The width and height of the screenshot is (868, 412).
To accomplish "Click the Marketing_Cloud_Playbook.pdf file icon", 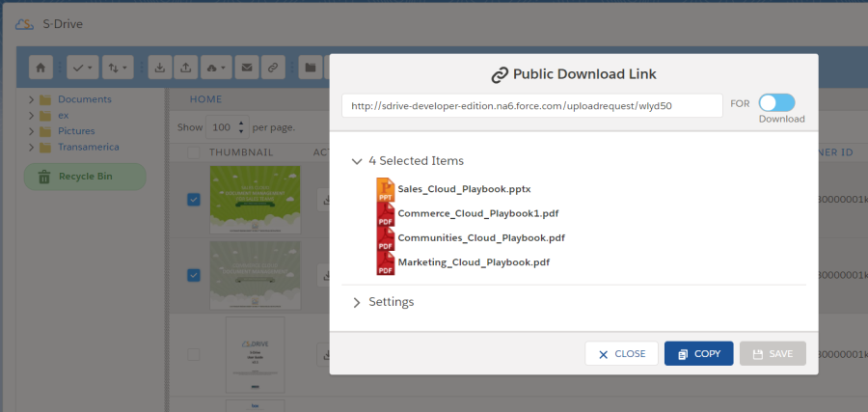I will click(386, 261).
